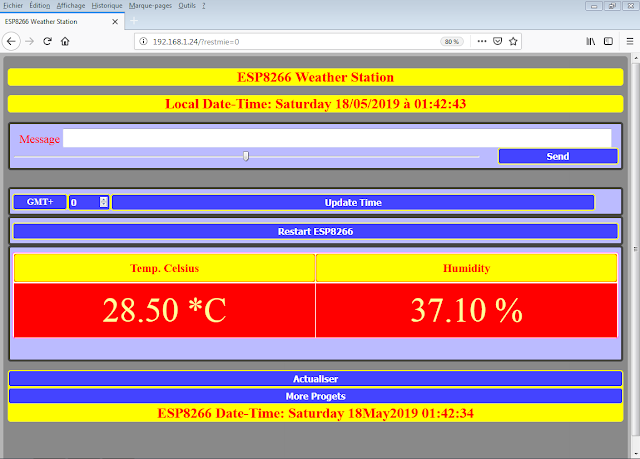Click the ESP8266 Date-Time footer text
This screenshot has height=459, width=640.
(x=316, y=413)
